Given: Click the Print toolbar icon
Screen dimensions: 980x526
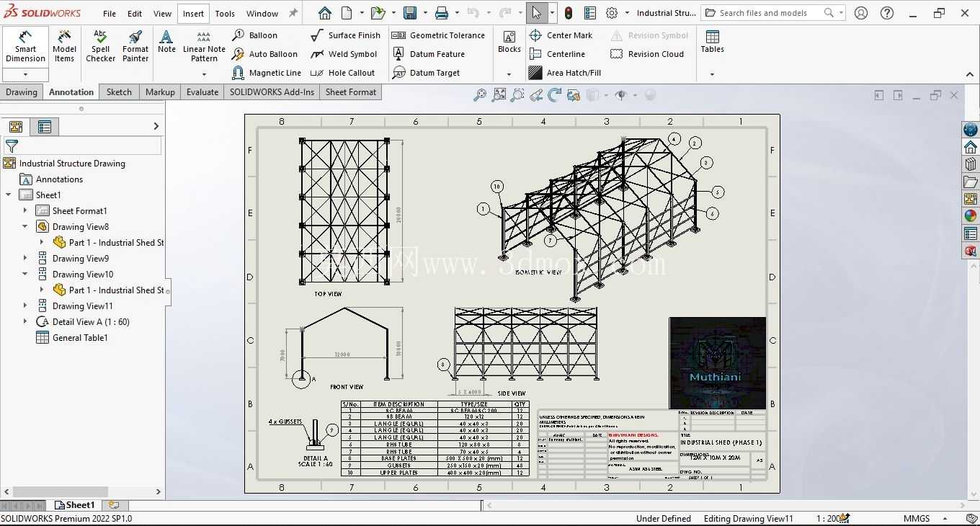Looking at the screenshot, I should (x=442, y=13).
